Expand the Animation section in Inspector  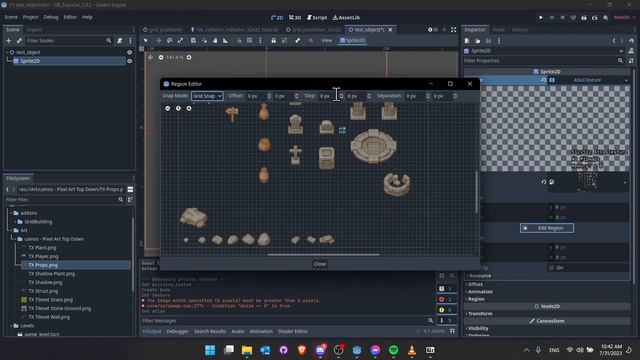point(480,292)
